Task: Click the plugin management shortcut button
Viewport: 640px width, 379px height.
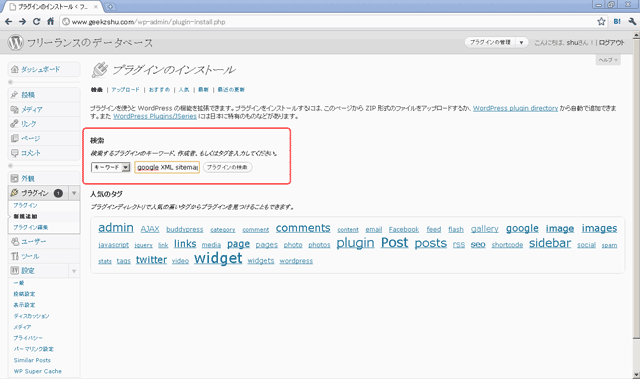Action: pos(490,42)
